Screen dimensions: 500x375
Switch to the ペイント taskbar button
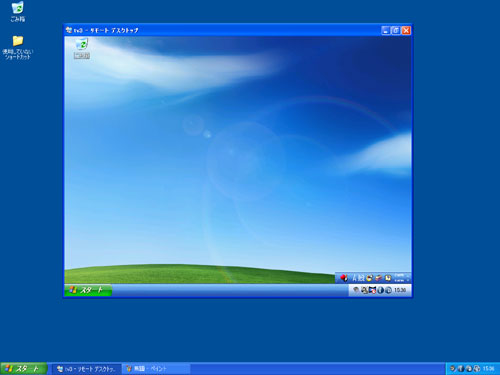tap(156, 369)
